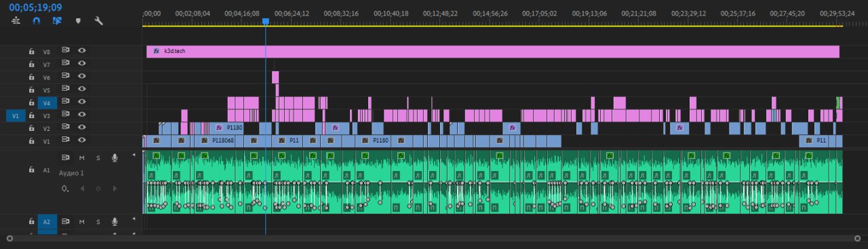Toggle track lock for audio A2
Screen dimensions: 868x249
[31, 221]
